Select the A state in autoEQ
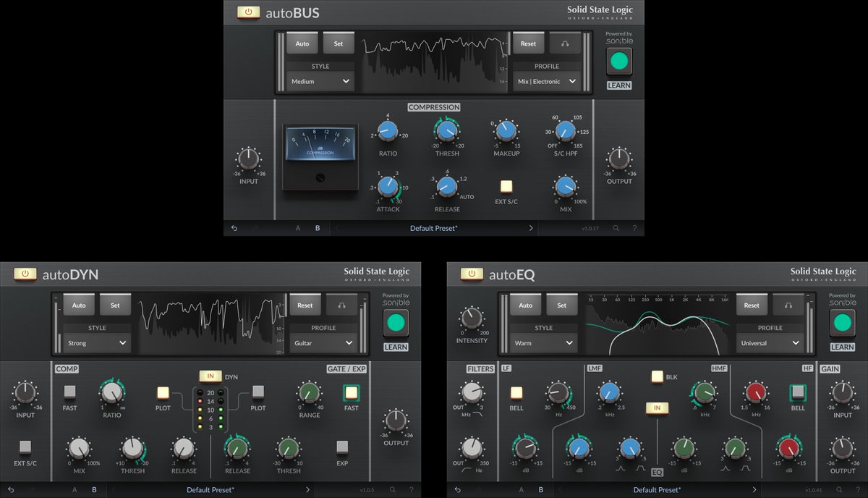Screen dimensions: 868x498 click(x=522, y=489)
